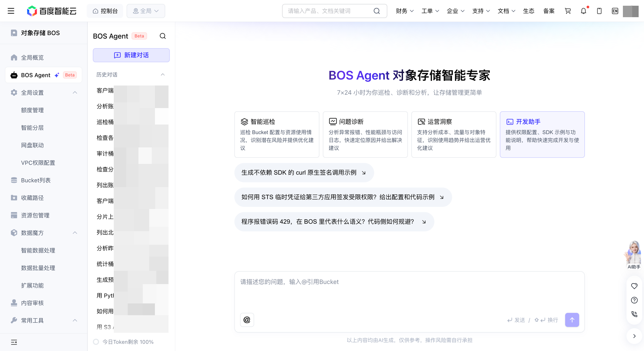644x351 pixels.
Task: Select the 问题诊断 card
Action: (x=365, y=135)
